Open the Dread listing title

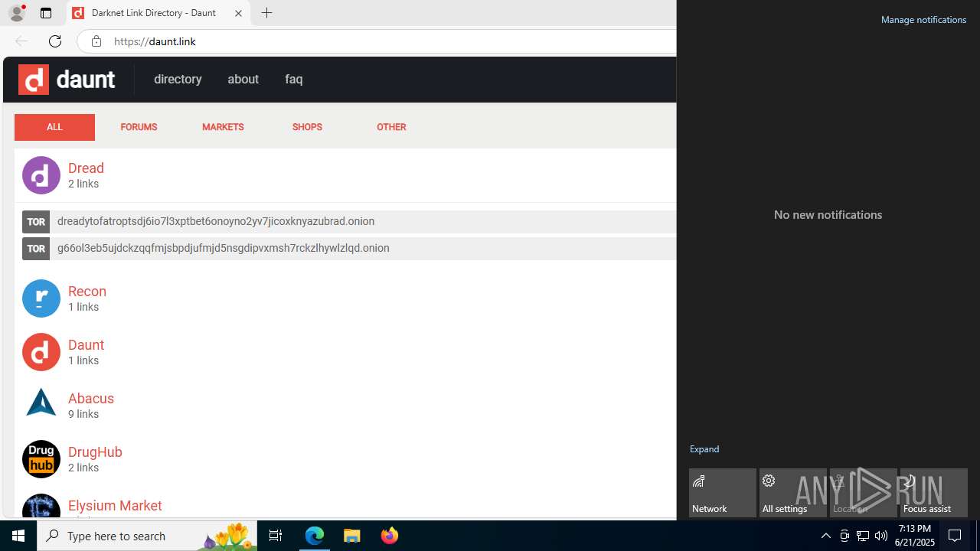tap(86, 168)
